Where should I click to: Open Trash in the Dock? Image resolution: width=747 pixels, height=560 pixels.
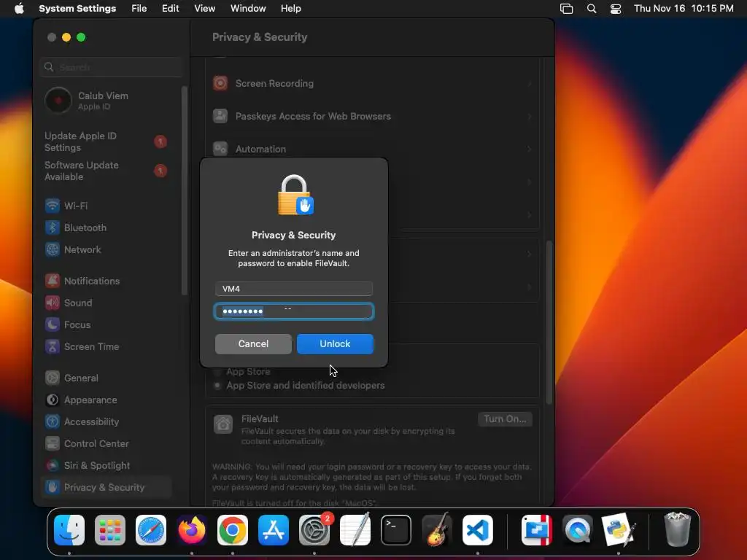678,529
